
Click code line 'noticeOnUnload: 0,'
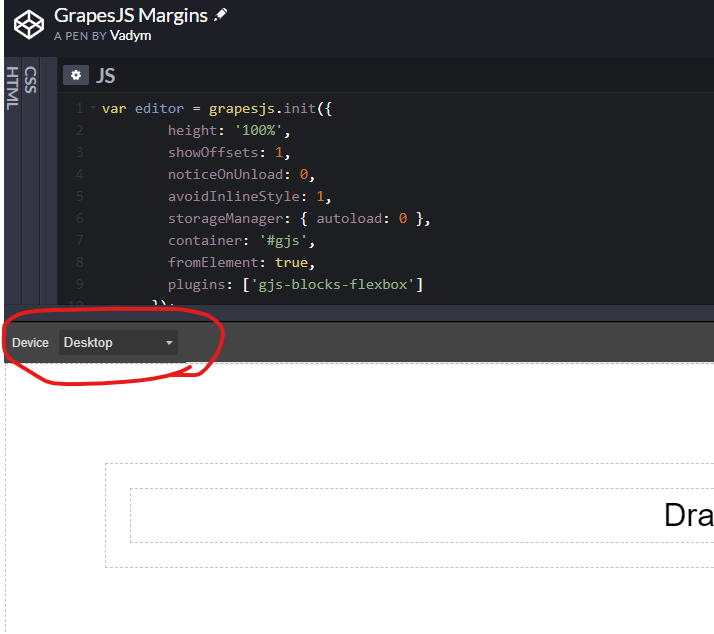click(x=241, y=174)
